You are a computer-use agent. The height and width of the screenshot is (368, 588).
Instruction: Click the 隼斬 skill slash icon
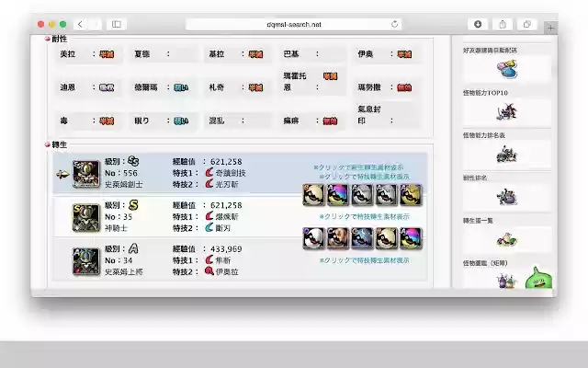209,259
